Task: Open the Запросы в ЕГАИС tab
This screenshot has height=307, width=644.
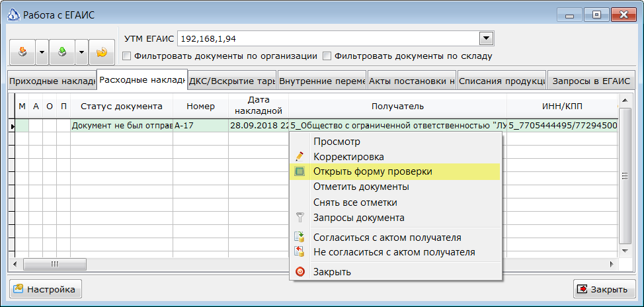Action: (x=591, y=81)
